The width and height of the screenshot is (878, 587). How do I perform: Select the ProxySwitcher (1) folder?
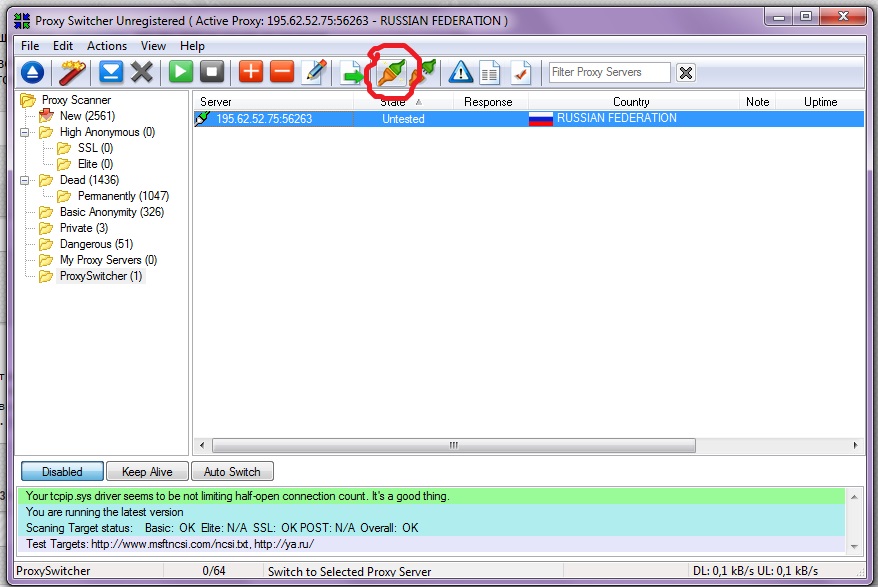coord(101,276)
